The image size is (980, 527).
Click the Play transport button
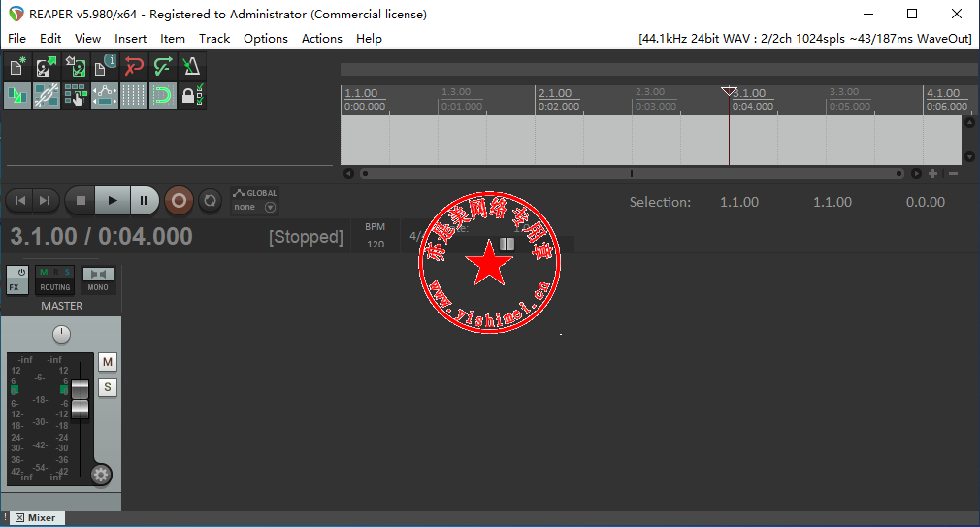point(113,201)
